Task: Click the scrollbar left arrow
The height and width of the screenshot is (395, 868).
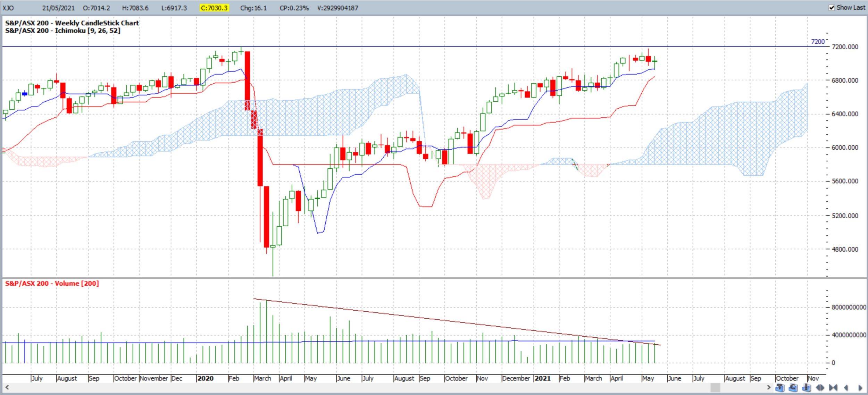Action: click(6, 387)
